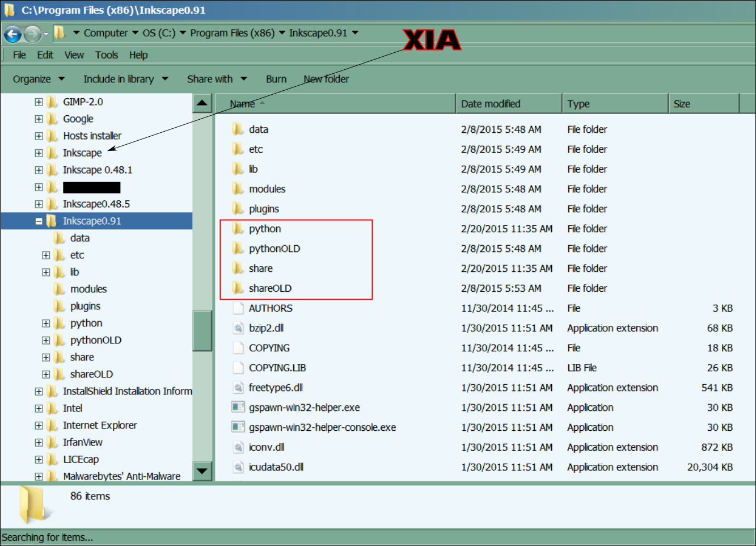The height and width of the screenshot is (546, 756).
Task: Collapse the Inkscape0.91 tree node
Action: click(x=39, y=221)
